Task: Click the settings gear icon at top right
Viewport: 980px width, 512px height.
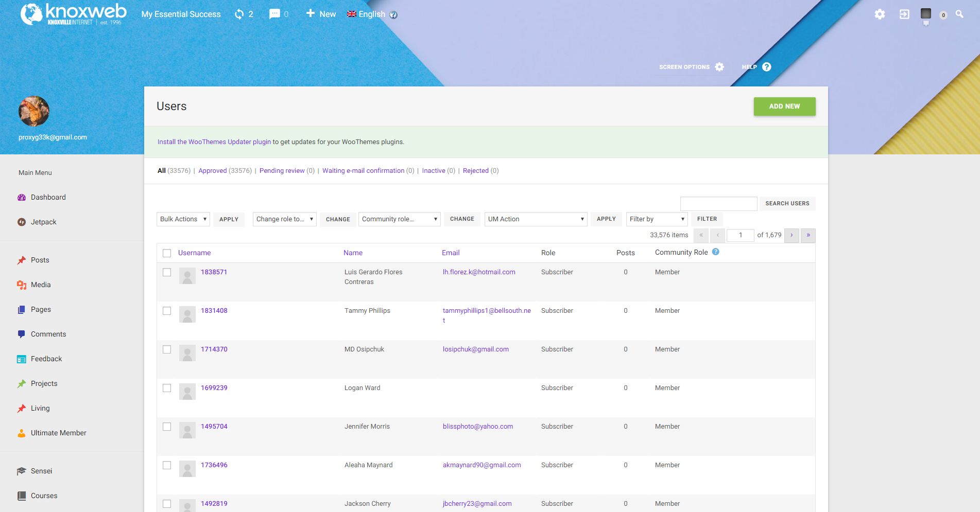Action: pyautogui.click(x=880, y=14)
